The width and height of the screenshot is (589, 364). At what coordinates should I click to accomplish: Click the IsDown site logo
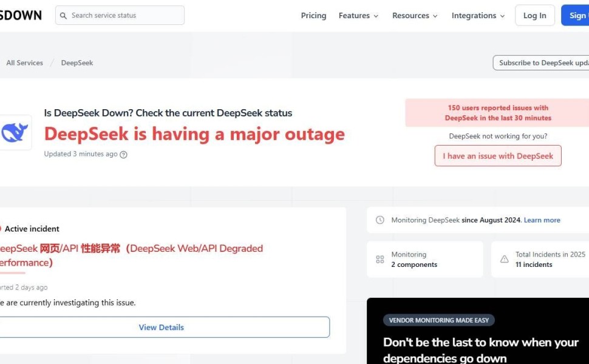point(21,15)
